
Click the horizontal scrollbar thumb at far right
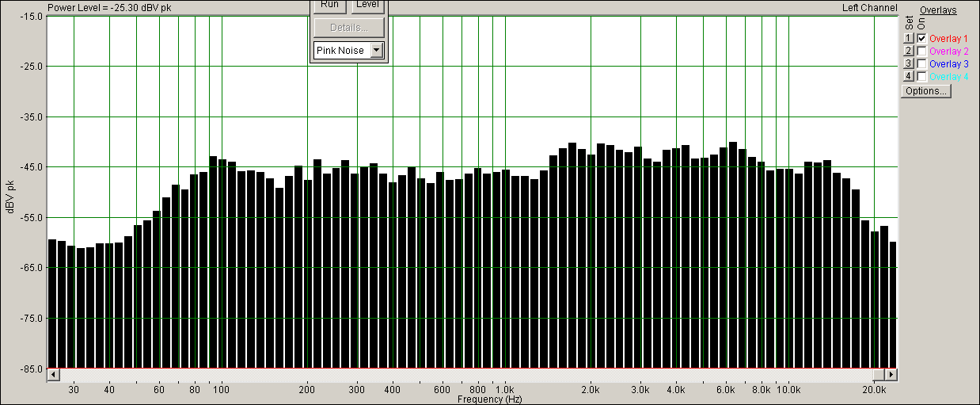click(x=880, y=374)
